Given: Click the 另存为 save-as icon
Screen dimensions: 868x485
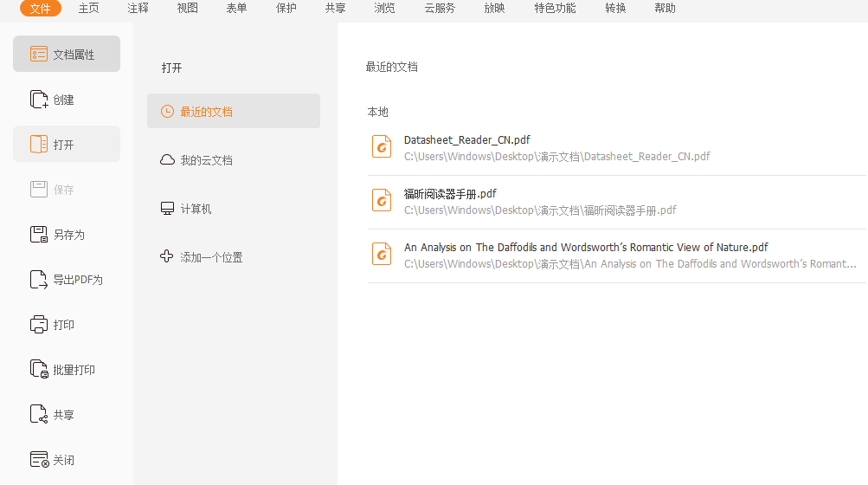Looking at the screenshot, I should click(x=39, y=235).
